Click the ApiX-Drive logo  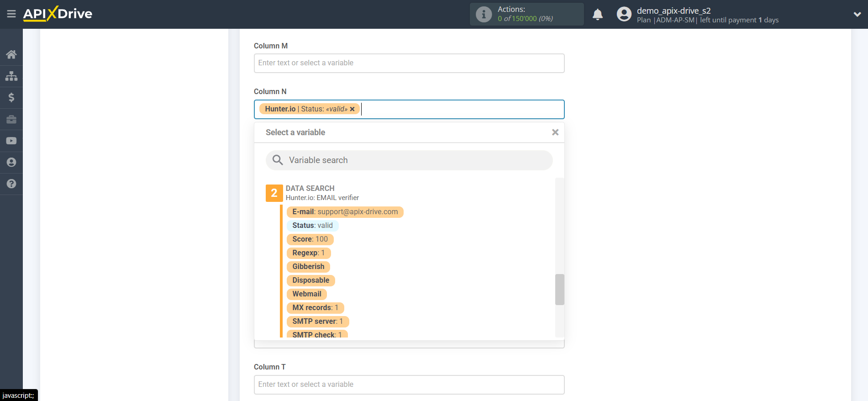[58, 14]
